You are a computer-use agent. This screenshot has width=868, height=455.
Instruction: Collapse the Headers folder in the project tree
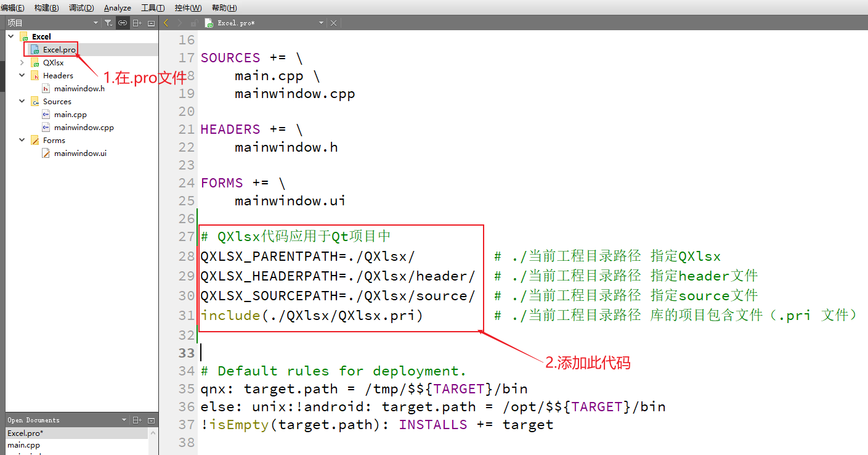22,75
